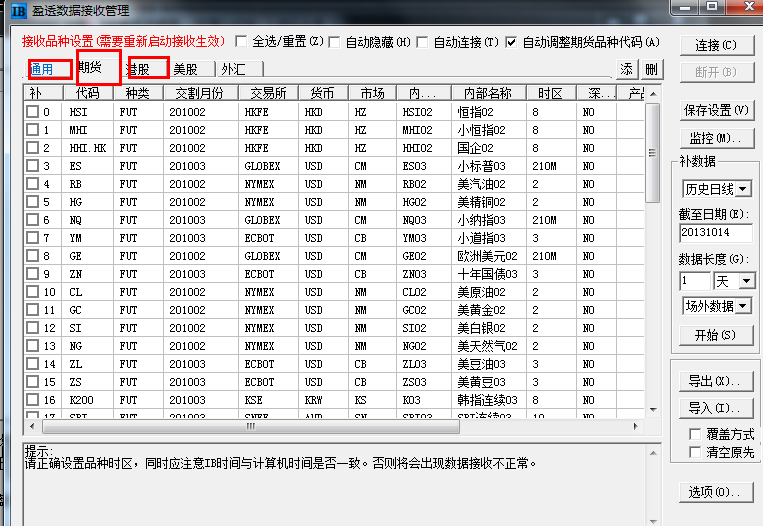Click 保存设置(V) button
The image size is (763, 526).
(x=716, y=110)
